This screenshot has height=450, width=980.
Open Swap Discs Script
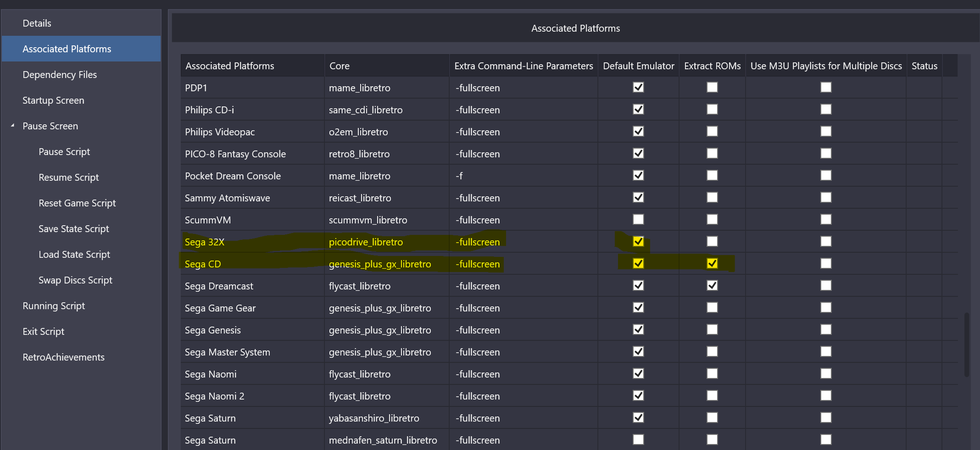pos(75,280)
